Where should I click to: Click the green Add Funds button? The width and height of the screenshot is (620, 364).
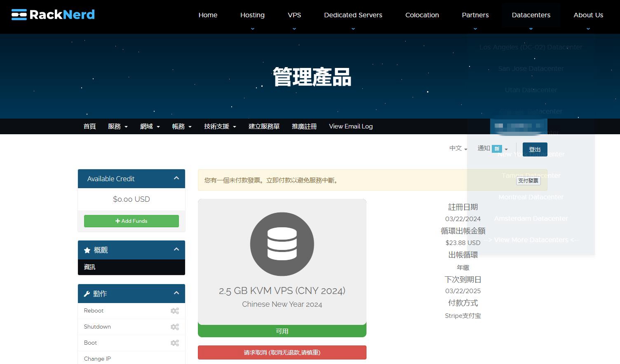tap(132, 221)
